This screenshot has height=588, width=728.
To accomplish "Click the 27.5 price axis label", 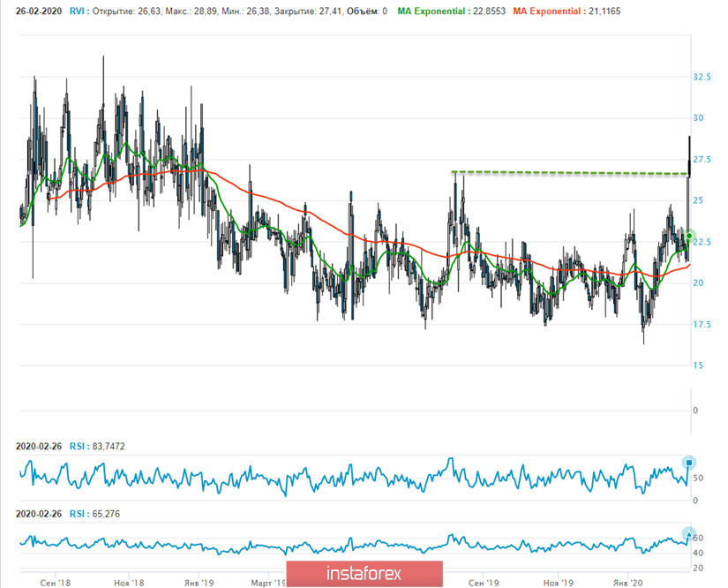I will point(702,159).
